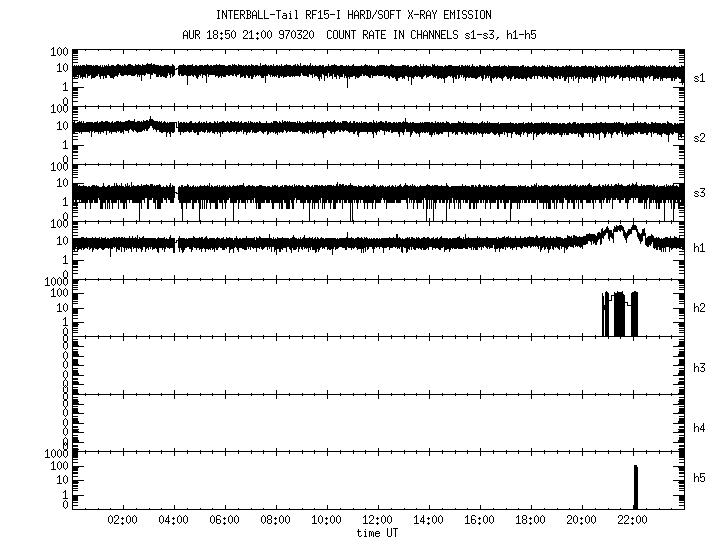The image size is (720, 550).
Task: Select the 20:00 time axis tick label
Action: (581, 521)
